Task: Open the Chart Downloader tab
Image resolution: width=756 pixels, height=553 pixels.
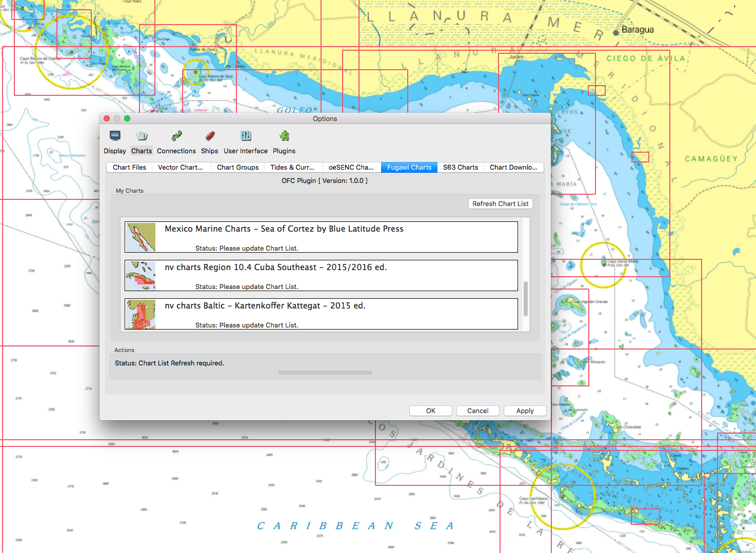Action: [513, 167]
